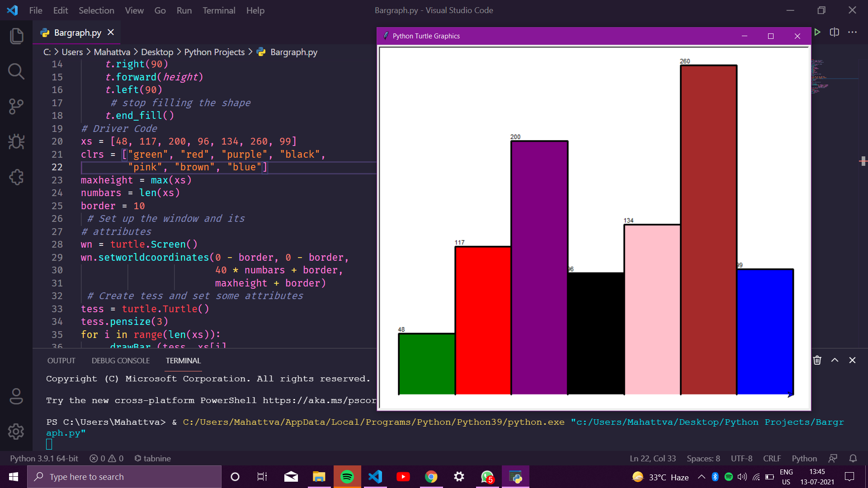The height and width of the screenshot is (488, 868).
Task: Open the Run and Debug view
Action: [x=16, y=142]
